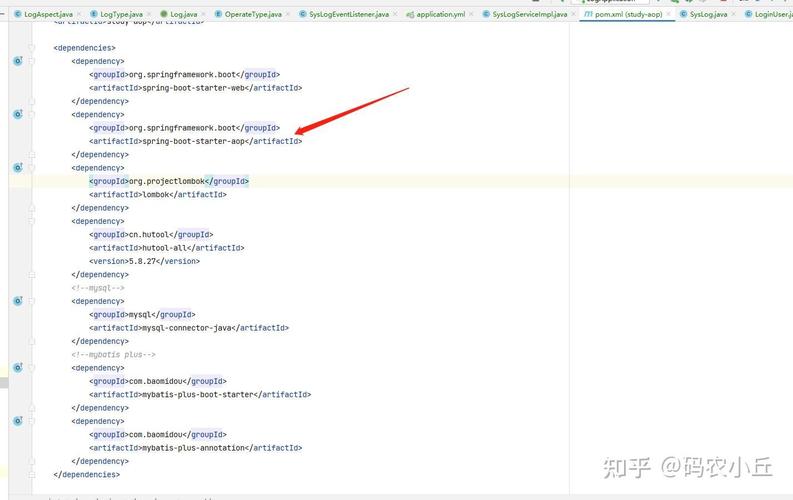
Task: Click the opening <dependencies> tag text
Action: [84, 48]
